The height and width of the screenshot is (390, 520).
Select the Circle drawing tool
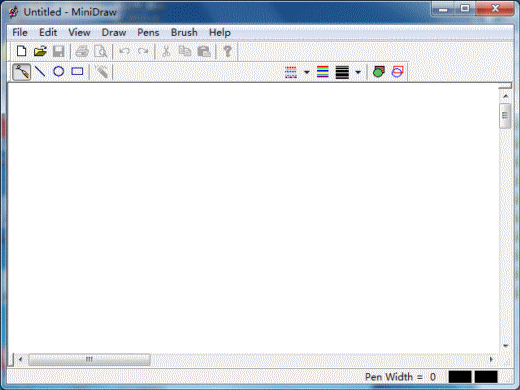[59, 71]
